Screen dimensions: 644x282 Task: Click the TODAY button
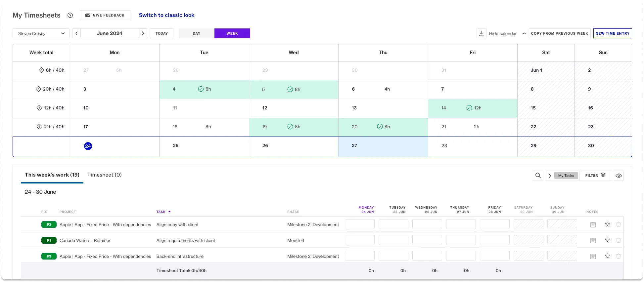[161, 33]
